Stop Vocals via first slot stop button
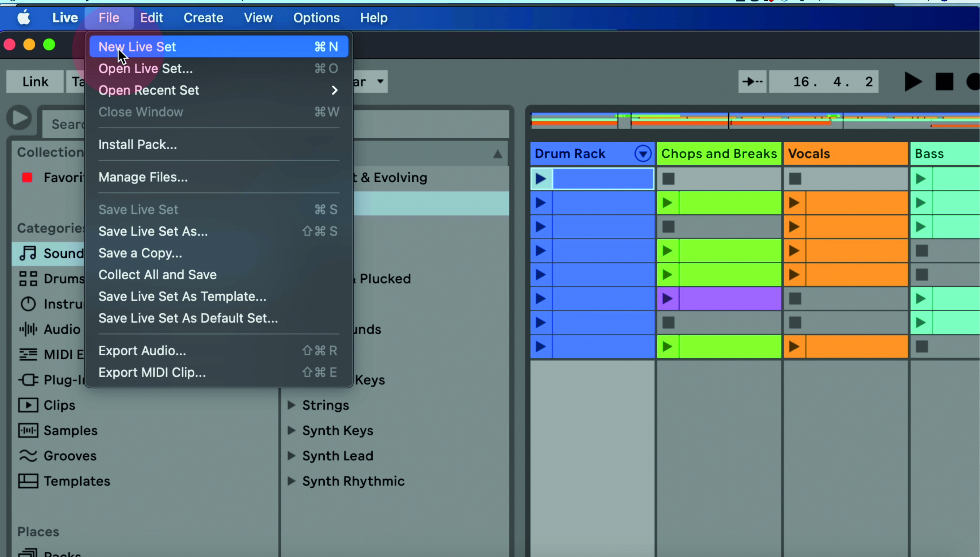The image size is (980, 557). pos(795,179)
